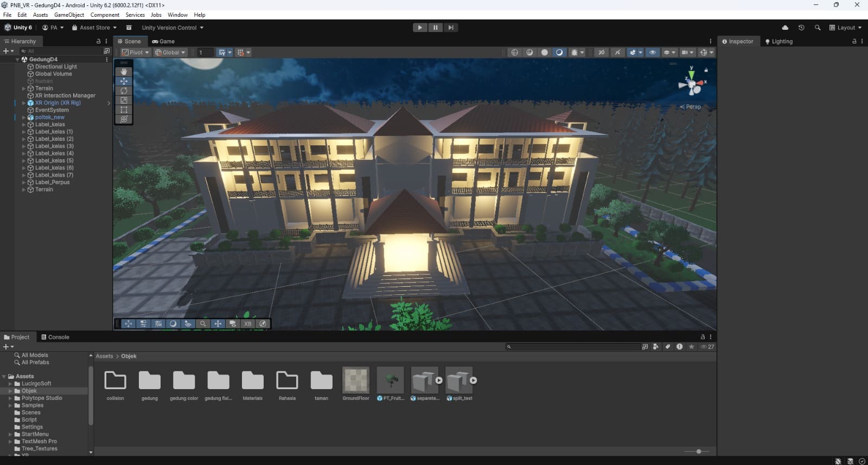Select the combined Transform tool
The width and height of the screenshot is (868, 465).
(x=124, y=119)
